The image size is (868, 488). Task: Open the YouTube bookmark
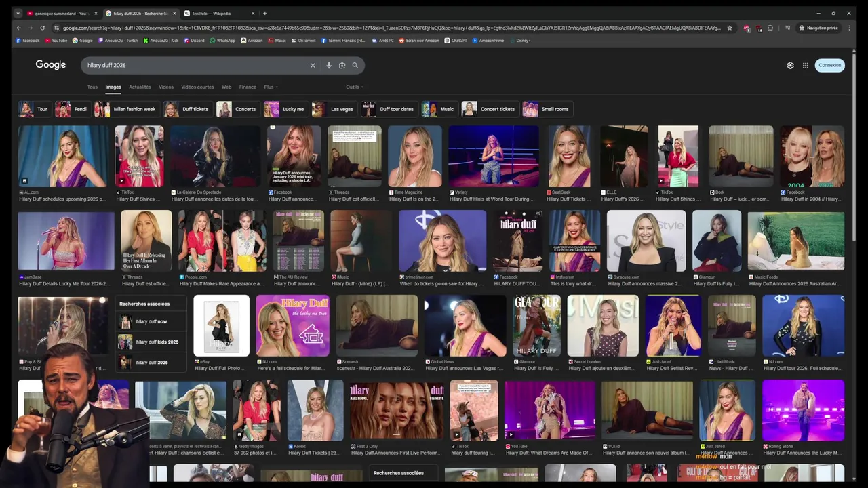click(x=56, y=40)
